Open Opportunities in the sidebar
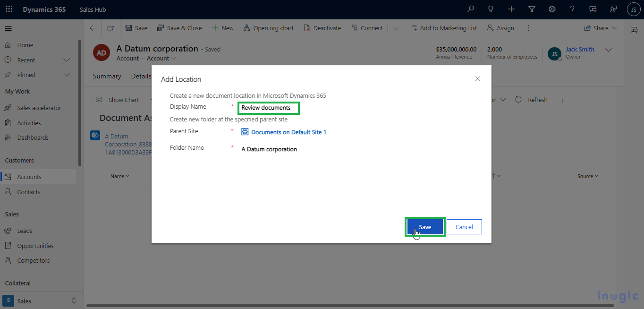The image size is (644, 309). tap(35, 246)
